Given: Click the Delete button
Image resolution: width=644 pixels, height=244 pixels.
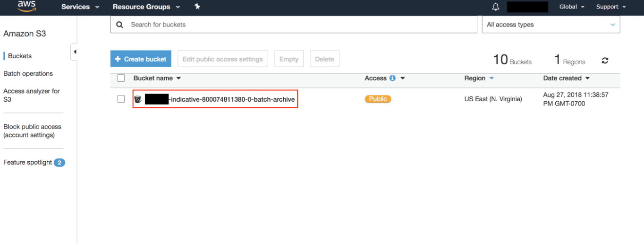Looking at the screenshot, I should click(x=324, y=59).
